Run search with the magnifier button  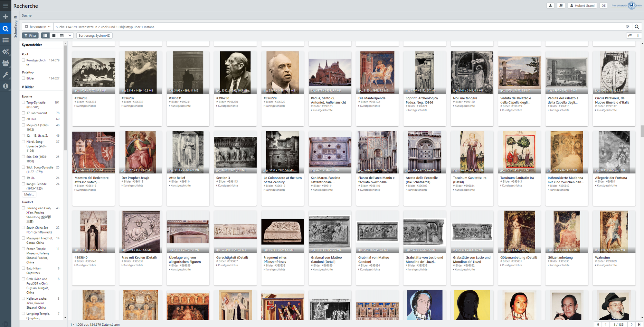[637, 27]
